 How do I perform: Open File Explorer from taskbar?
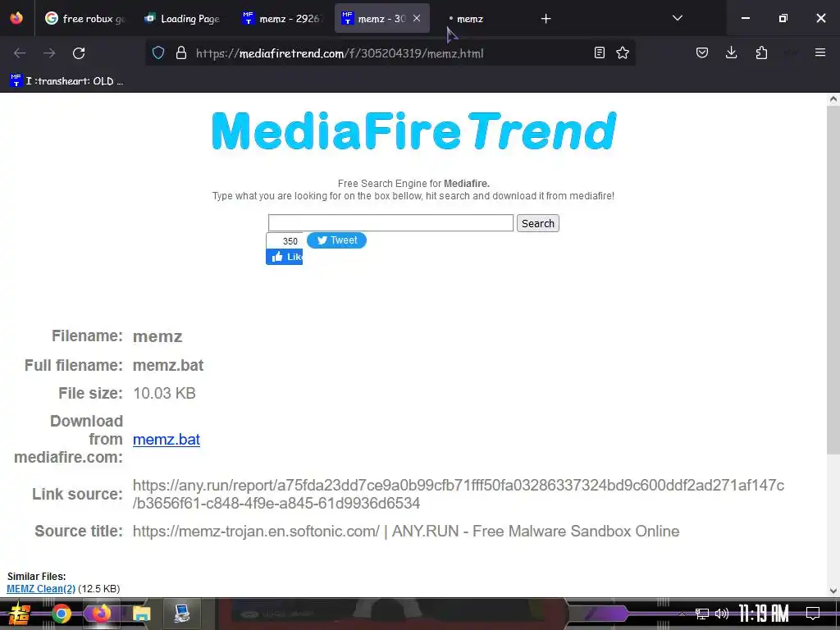[141, 614]
